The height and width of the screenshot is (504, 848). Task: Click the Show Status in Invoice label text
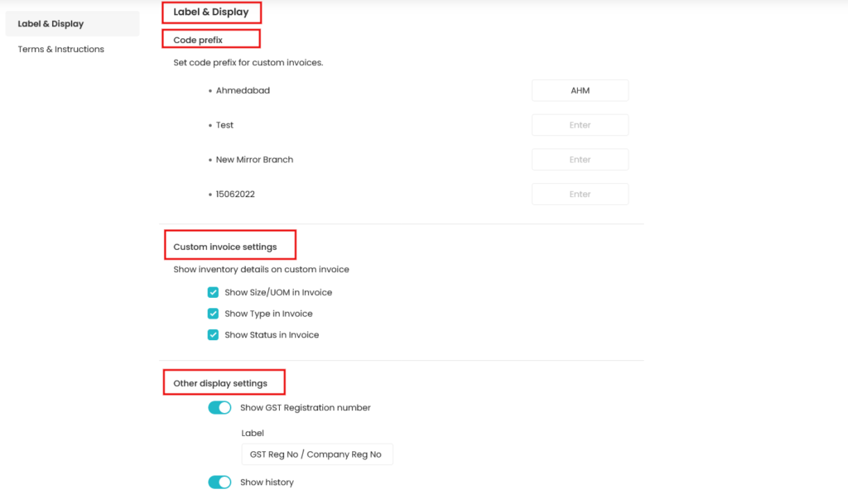tap(273, 334)
